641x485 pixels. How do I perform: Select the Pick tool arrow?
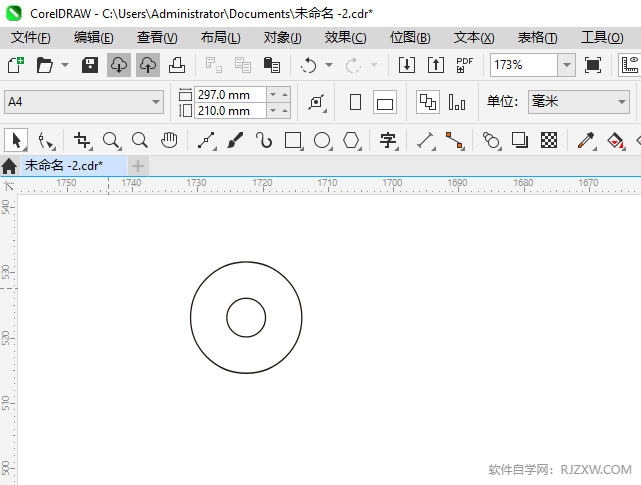16,140
